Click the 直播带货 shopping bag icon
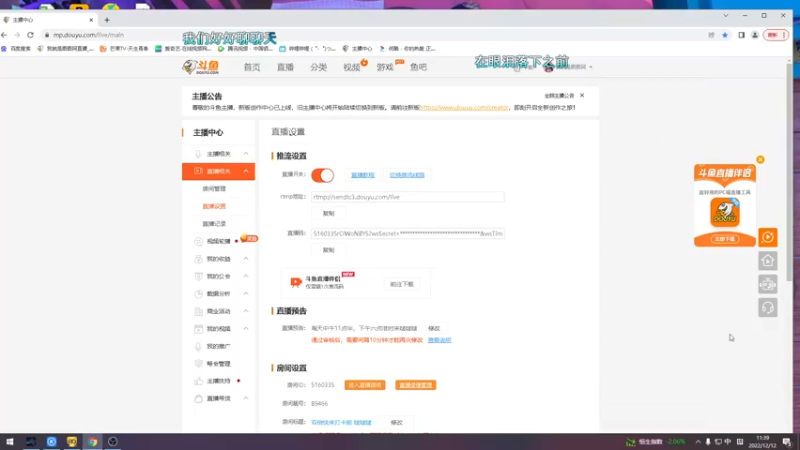The width and height of the screenshot is (800, 450). pos(198,398)
